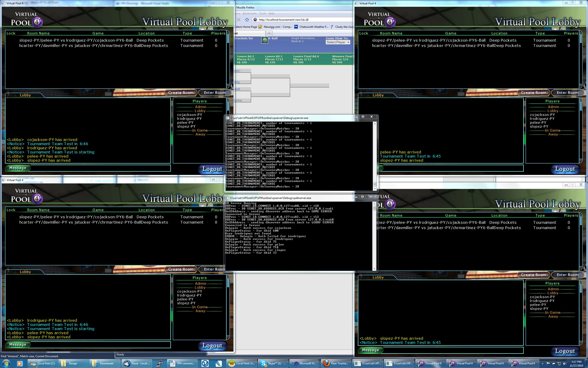Screen dimensions: 588x368
Task: Open the Firefox Bookmarks menu
Action: [249, 13]
